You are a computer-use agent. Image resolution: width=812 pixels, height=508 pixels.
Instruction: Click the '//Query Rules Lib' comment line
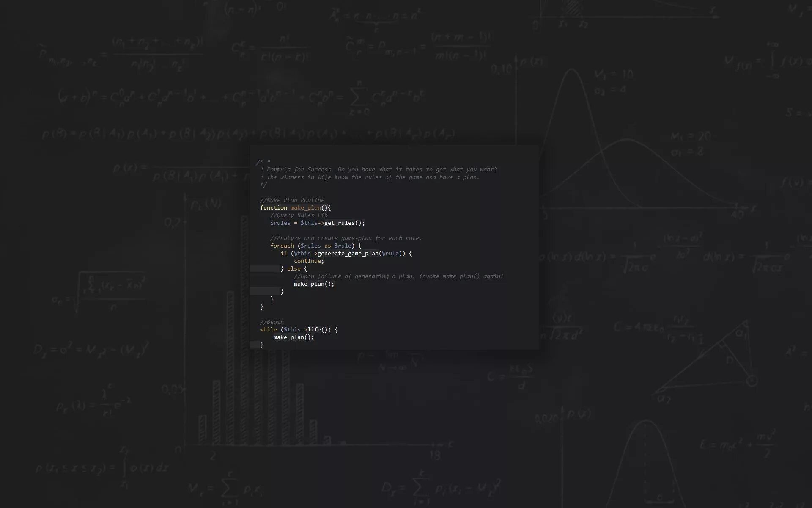coord(299,215)
